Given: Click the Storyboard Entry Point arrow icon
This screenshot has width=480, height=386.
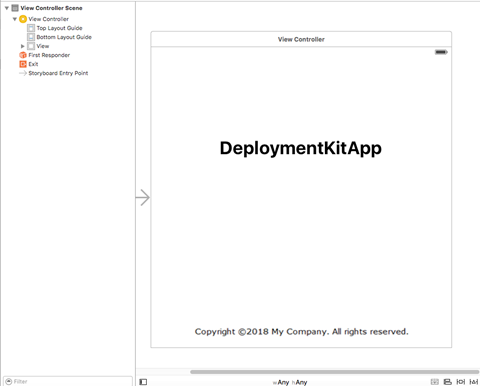Looking at the screenshot, I should (23, 73).
